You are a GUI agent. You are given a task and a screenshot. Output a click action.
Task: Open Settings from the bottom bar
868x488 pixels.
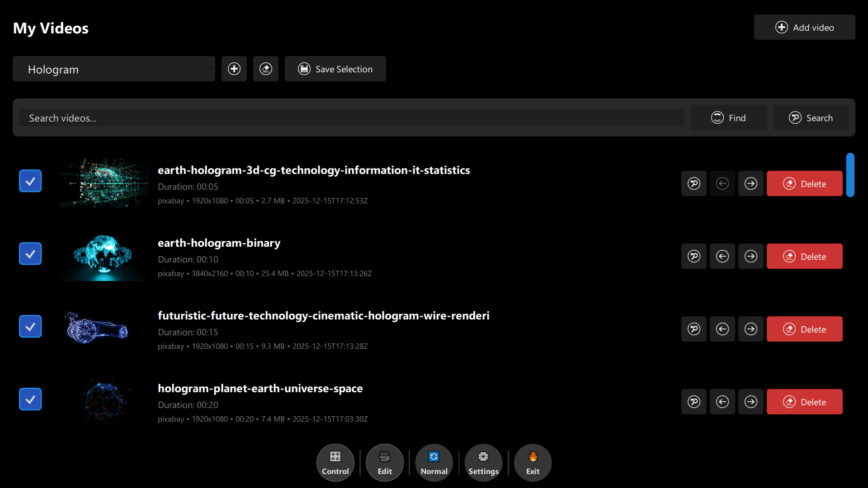483,462
